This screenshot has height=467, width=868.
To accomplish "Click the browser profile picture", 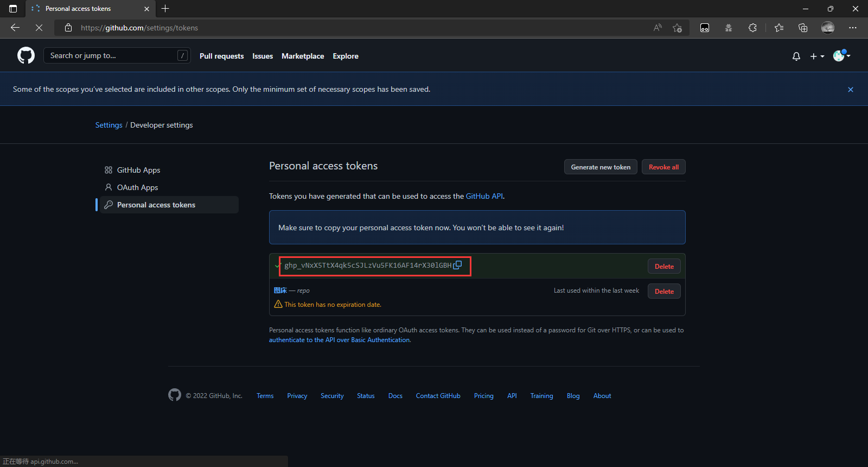I will tap(828, 28).
